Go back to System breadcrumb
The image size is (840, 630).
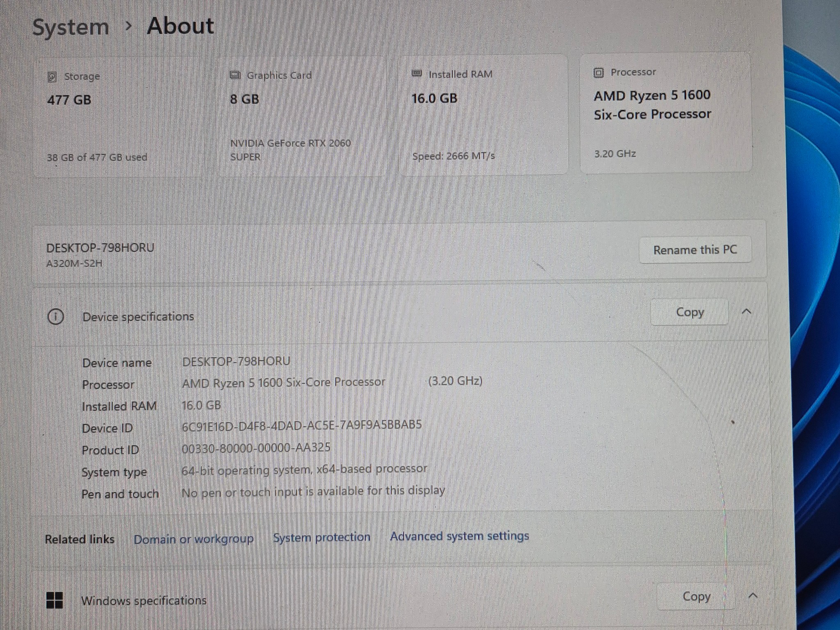(x=71, y=28)
